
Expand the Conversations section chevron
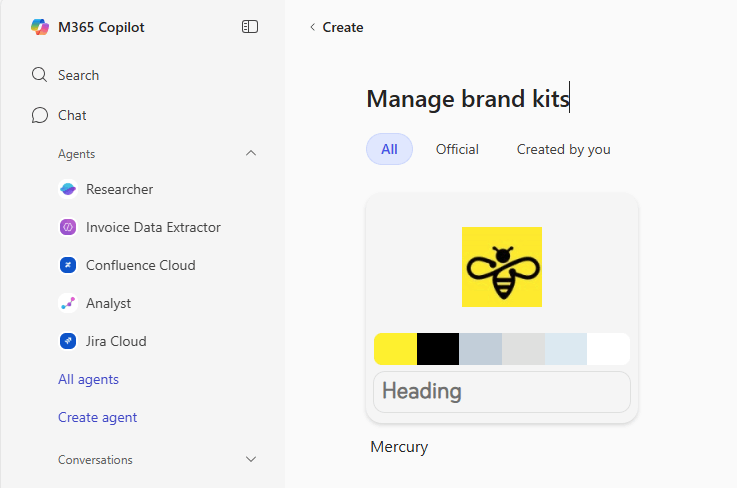click(x=251, y=459)
